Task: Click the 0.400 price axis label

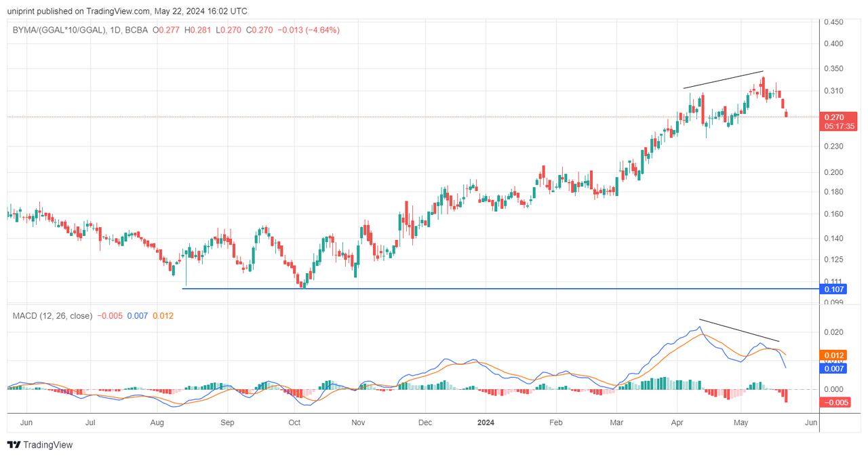Action: point(833,44)
